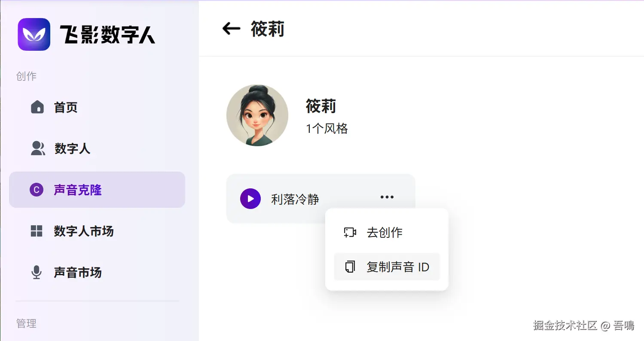This screenshot has height=341, width=644.
Task: Click the grid icon beside 数字人市场
Action: click(x=37, y=231)
